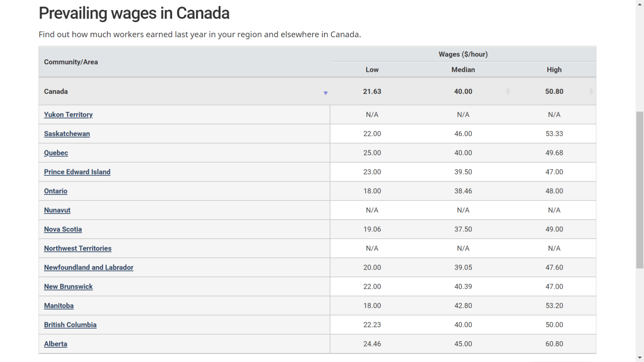
Task: Open the Manitoba wages link
Action: point(59,306)
